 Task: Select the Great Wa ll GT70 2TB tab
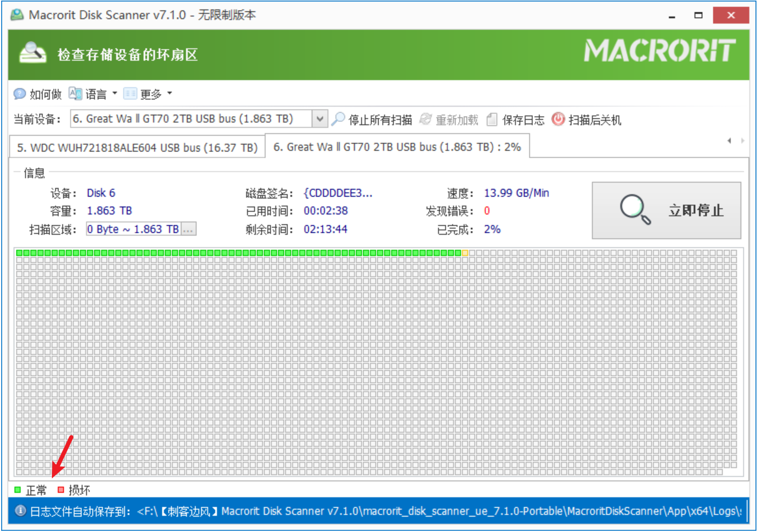click(397, 147)
